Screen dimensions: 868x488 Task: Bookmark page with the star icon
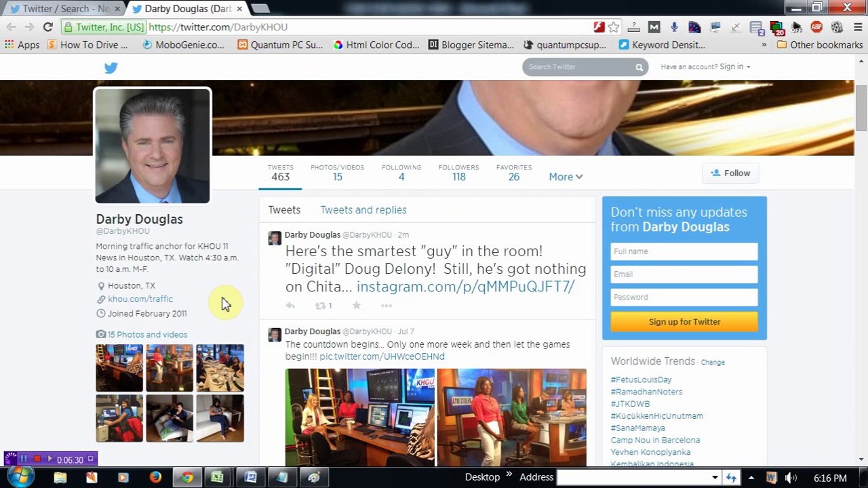click(x=614, y=27)
